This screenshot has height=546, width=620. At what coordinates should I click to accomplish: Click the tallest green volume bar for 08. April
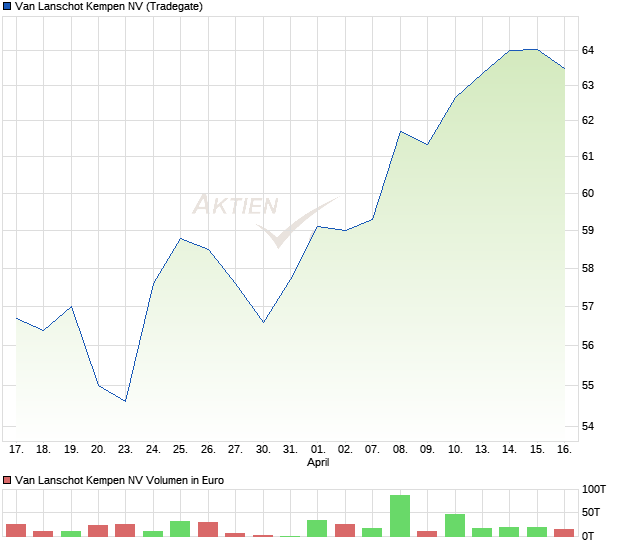tap(400, 516)
